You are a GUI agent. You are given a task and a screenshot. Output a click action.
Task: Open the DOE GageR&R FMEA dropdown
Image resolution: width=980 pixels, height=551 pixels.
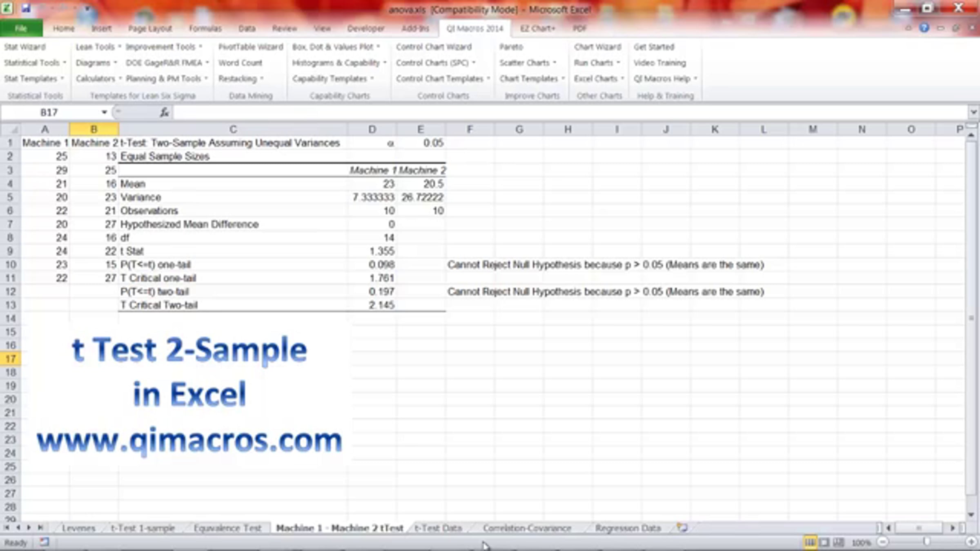point(167,63)
